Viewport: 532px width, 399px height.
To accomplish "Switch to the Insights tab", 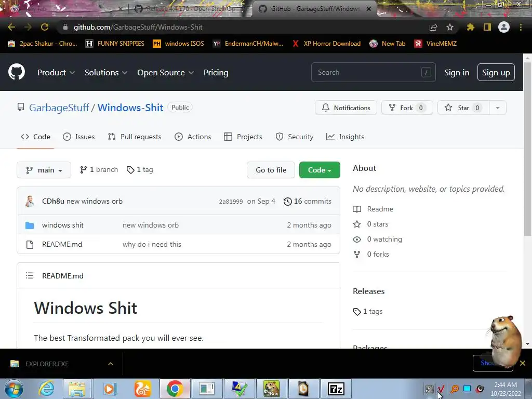I will tap(345, 137).
